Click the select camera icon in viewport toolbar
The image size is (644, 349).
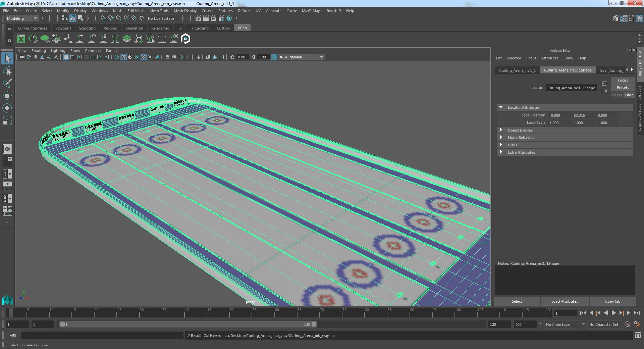pyautogui.click(x=22, y=57)
